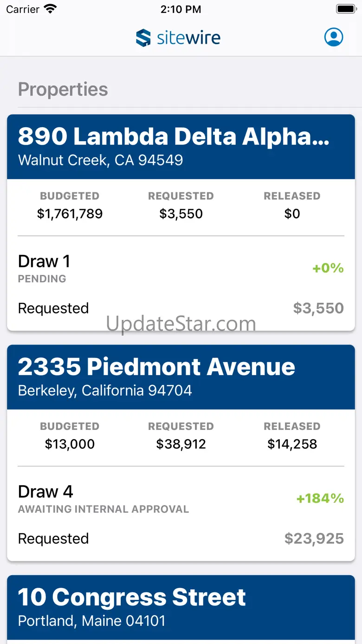362x644 pixels.
Task: Open the 10 Congress Street property
Action: pyautogui.click(x=132, y=597)
